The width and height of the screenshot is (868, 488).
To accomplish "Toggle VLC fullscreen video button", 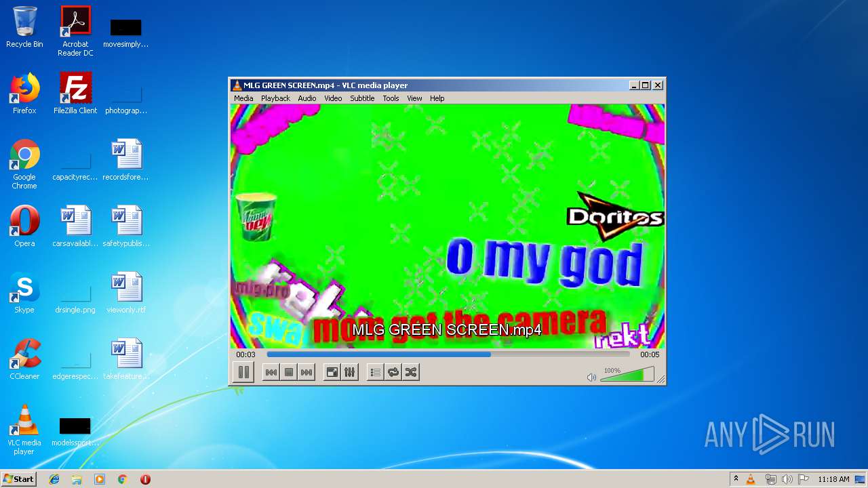I will [x=332, y=372].
